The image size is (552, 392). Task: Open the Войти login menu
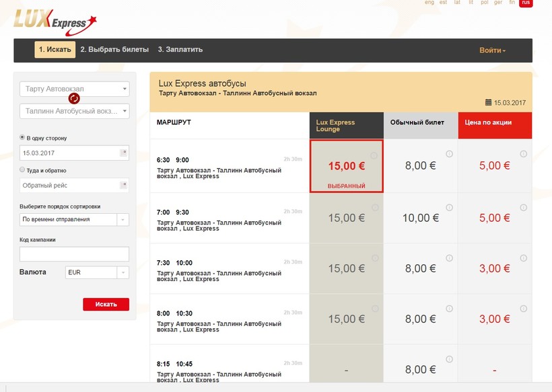492,50
